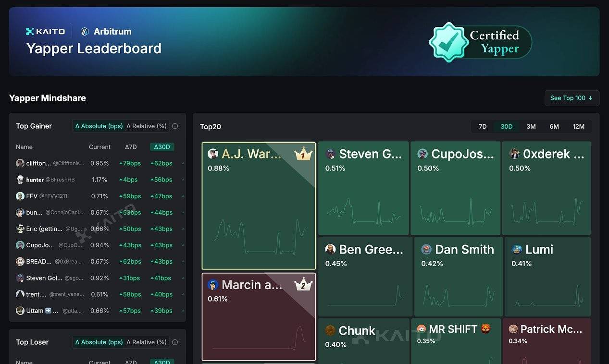Click the 1.17% current value for hunter
This screenshot has height=364, width=609.
pos(99,180)
